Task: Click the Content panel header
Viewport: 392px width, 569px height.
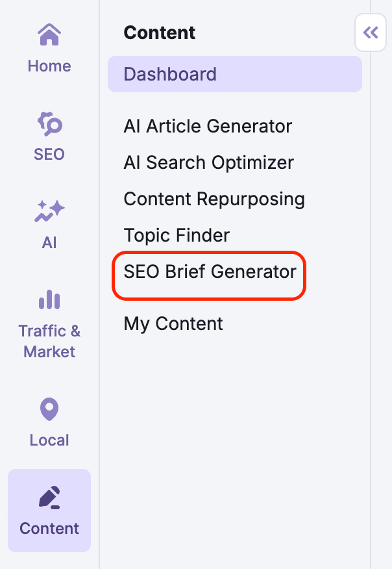Action: pyautogui.click(x=159, y=32)
